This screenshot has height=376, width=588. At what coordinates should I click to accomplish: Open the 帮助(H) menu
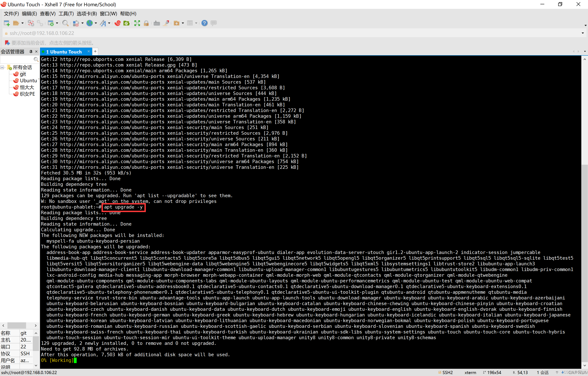pyautogui.click(x=128, y=14)
